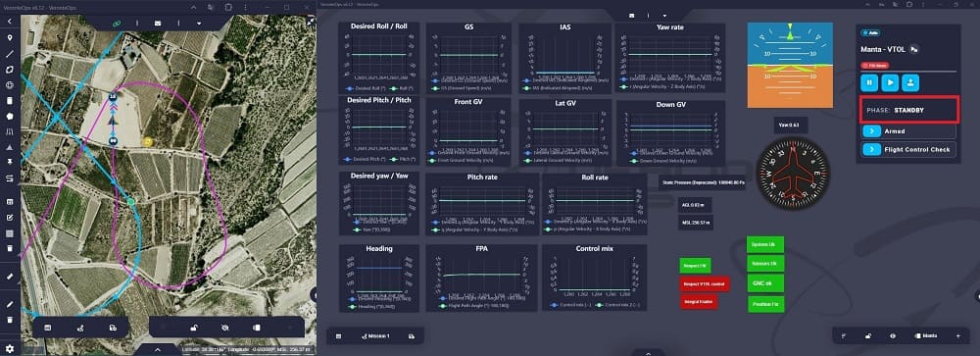Select the line drawing tool in sidebar
This screenshot has width=980, height=356.
pyautogui.click(x=10, y=54)
